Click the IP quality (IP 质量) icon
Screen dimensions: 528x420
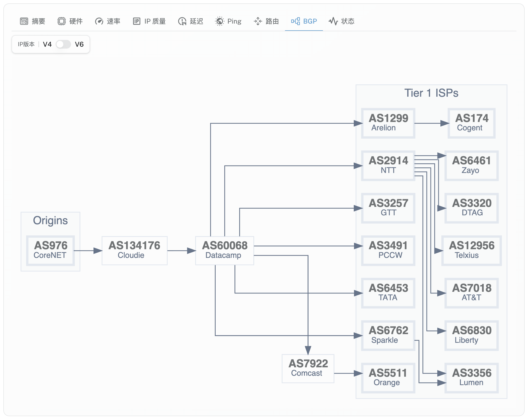point(136,21)
